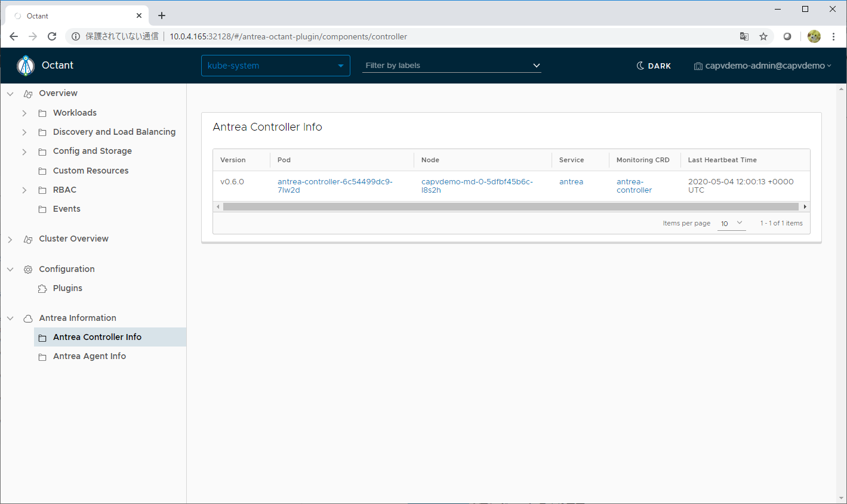
Task: Click the Custom Resources folder icon
Action: point(42,171)
